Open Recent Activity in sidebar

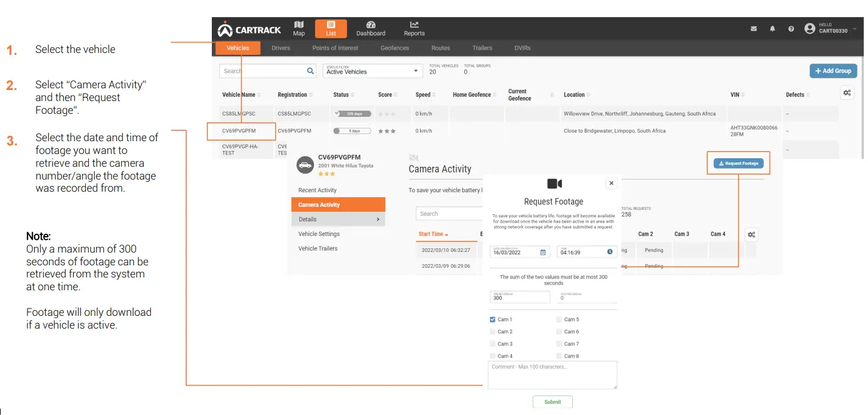[317, 190]
